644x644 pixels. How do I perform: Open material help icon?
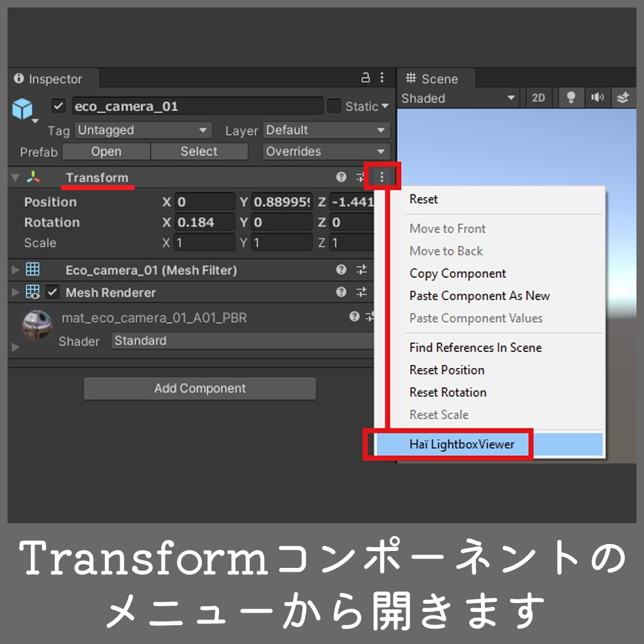pos(354,316)
